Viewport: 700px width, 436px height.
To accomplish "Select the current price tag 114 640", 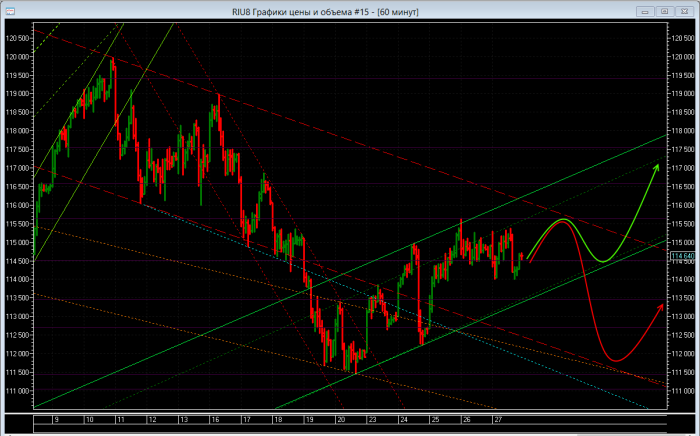I will pyautogui.click(x=683, y=256).
